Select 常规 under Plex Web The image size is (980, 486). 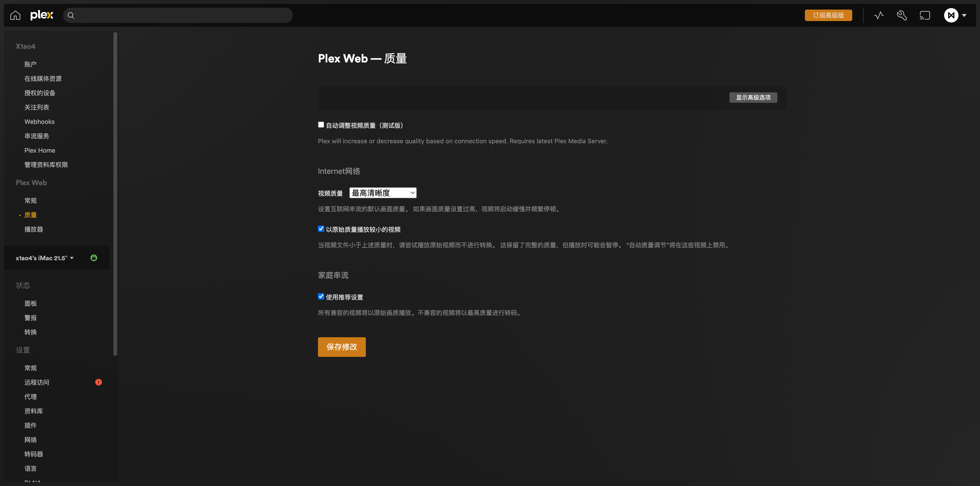[30, 201]
